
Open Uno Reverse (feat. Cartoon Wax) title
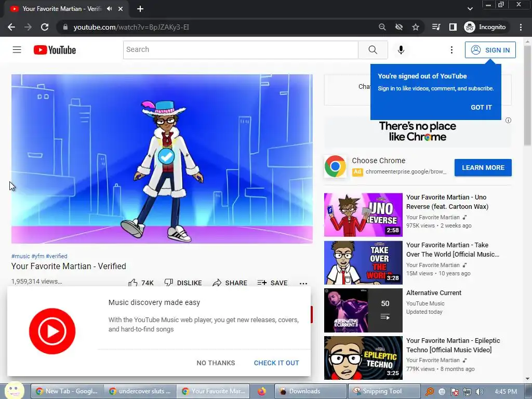(x=447, y=202)
